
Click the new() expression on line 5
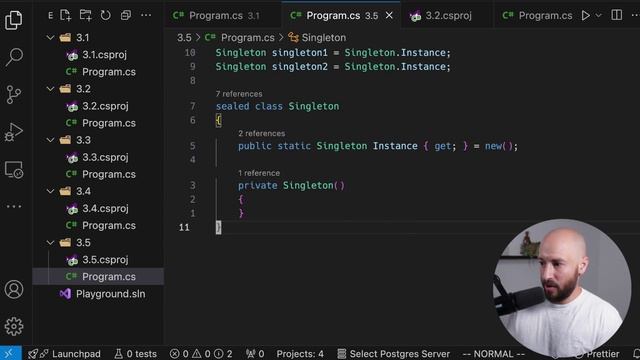(498, 146)
